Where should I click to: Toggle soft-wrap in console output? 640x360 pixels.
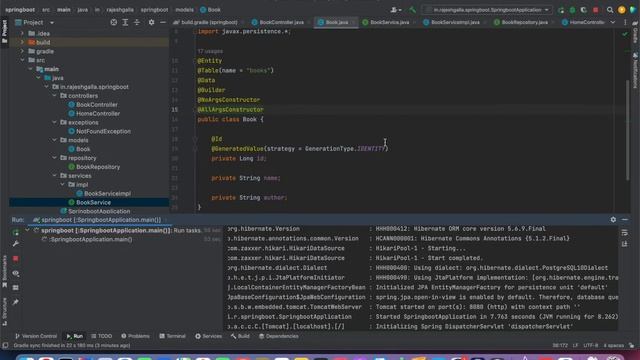pos(624,233)
